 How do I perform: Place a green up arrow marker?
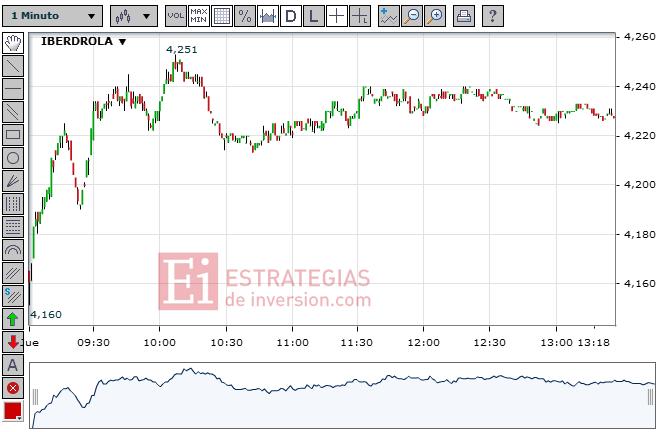click(13, 319)
